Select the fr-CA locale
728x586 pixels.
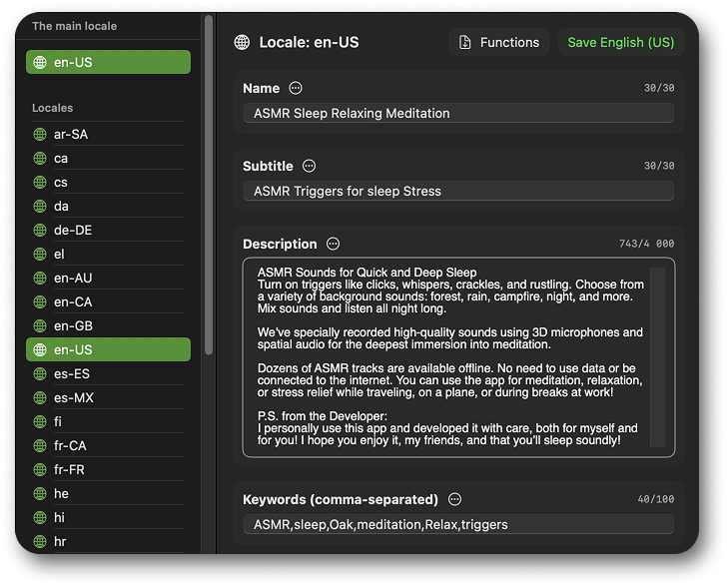tap(108, 446)
